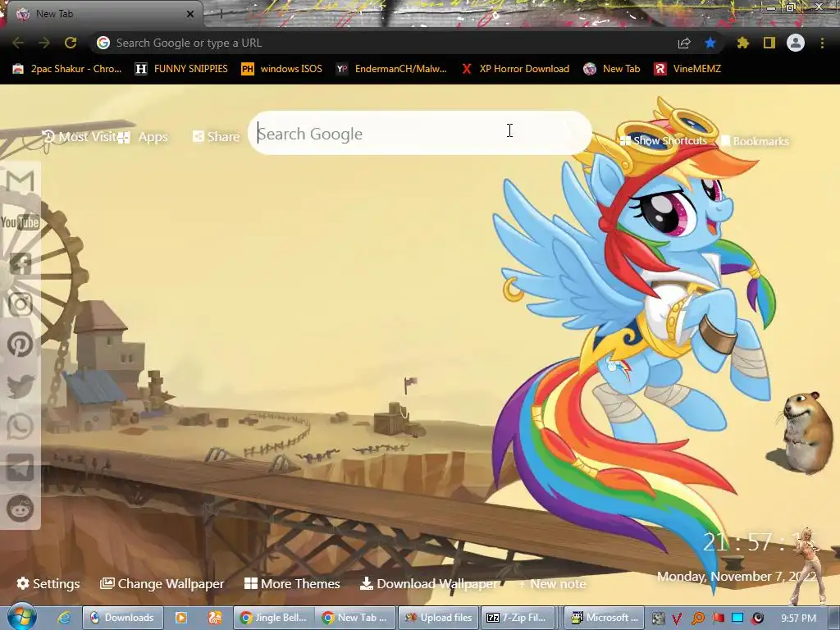840x630 pixels.
Task: Open Twitter bird shortcut in the sidebar
Action: point(21,386)
